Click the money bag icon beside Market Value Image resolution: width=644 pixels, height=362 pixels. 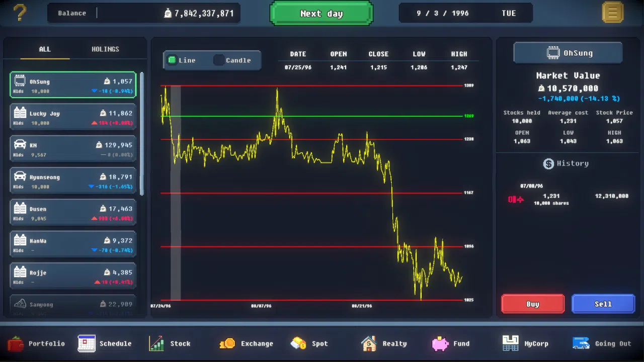(541, 88)
